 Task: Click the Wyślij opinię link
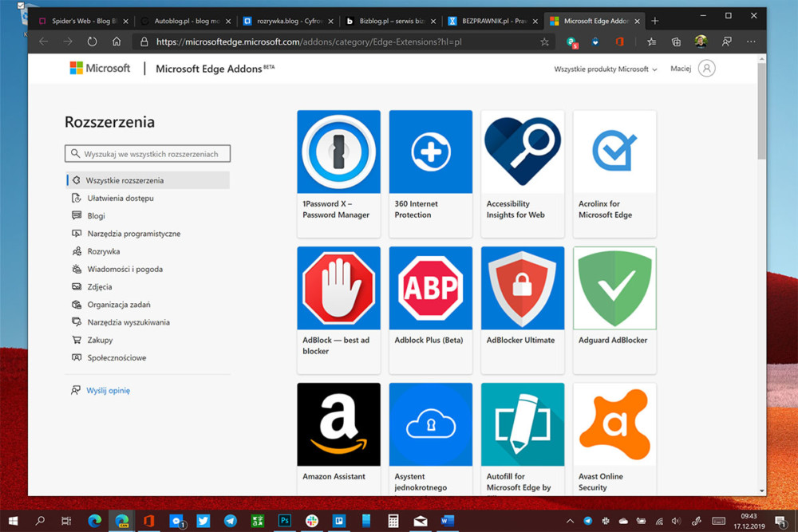point(108,391)
